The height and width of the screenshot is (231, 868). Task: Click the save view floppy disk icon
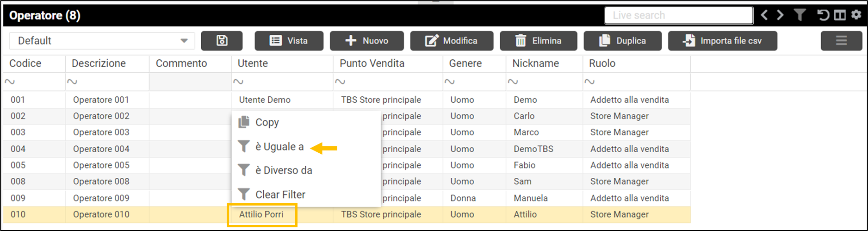click(x=222, y=41)
